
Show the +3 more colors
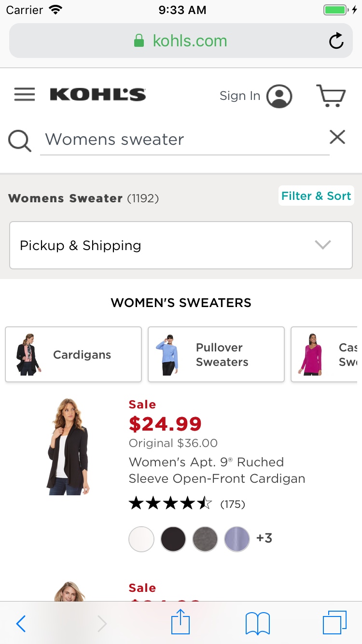point(264,538)
